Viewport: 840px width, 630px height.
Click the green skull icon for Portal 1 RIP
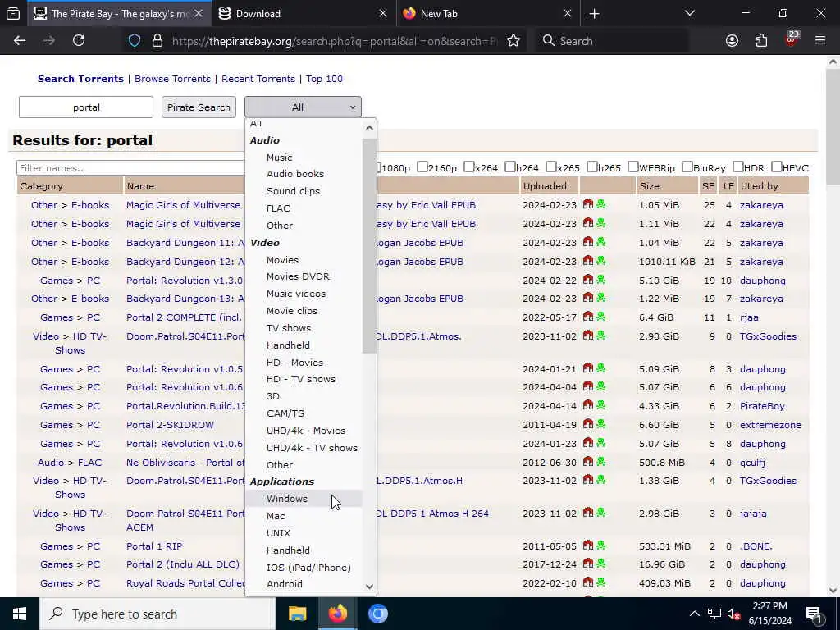pos(600,546)
